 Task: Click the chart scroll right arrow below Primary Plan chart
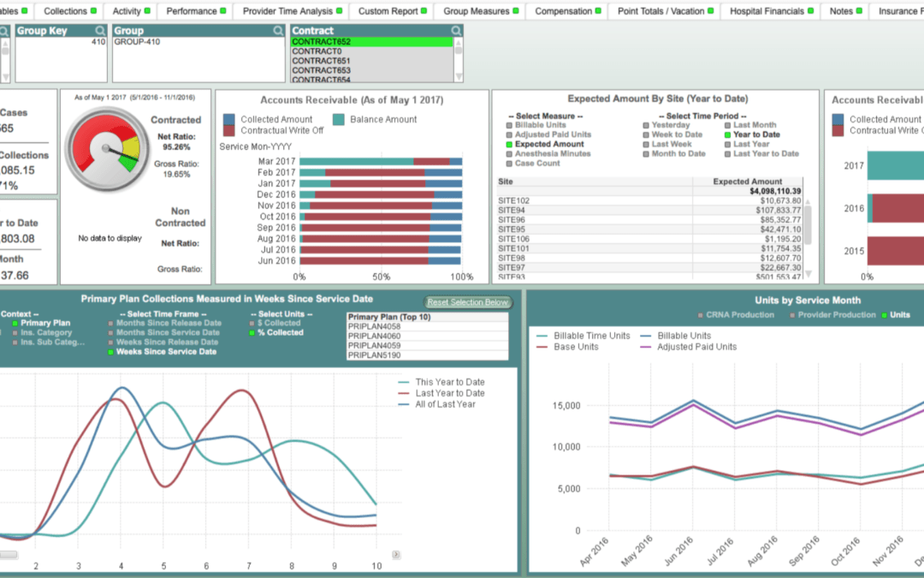pyautogui.click(x=396, y=555)
